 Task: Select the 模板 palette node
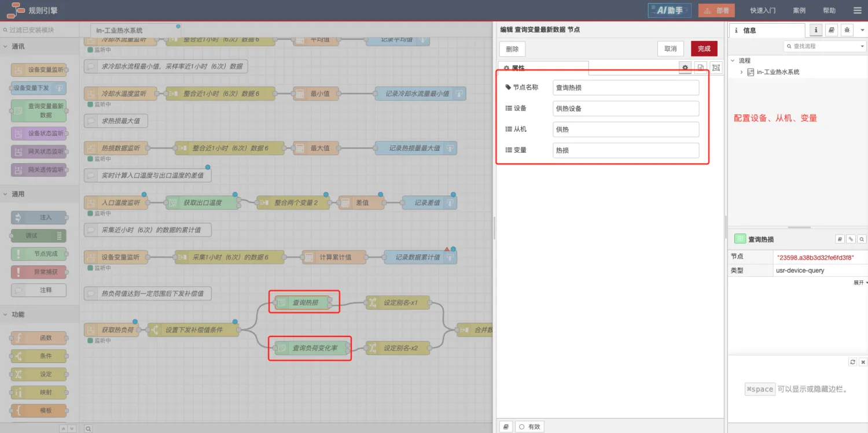[x=39, y=410]
